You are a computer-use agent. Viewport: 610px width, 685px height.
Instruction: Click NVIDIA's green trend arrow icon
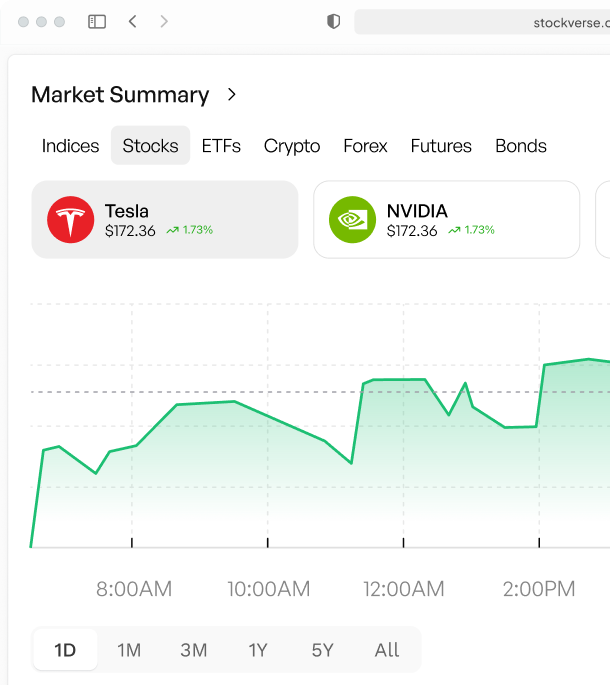coord(454,230)
